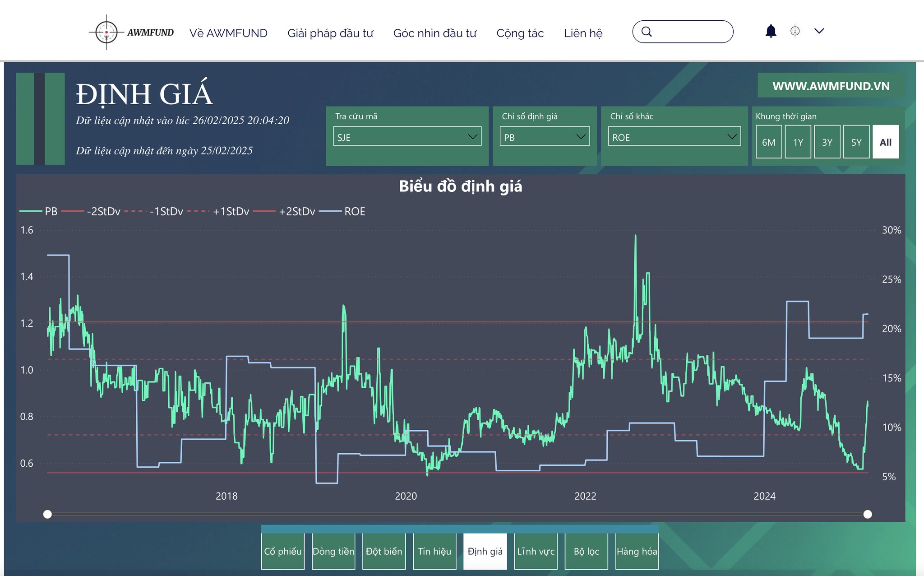This screenshot has width=924, height=576.
Task: Open the Bộ lọc tab
Action: click(x=586, y=551)
